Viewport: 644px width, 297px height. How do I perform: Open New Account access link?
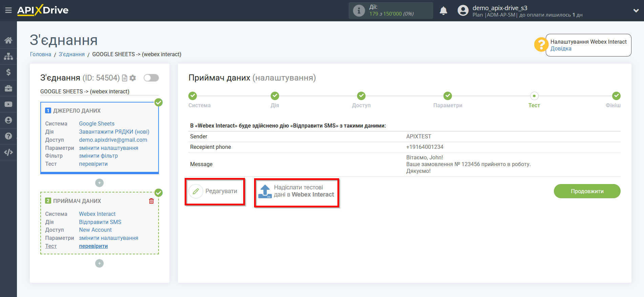pyautogui.click(x=96, y=230)
